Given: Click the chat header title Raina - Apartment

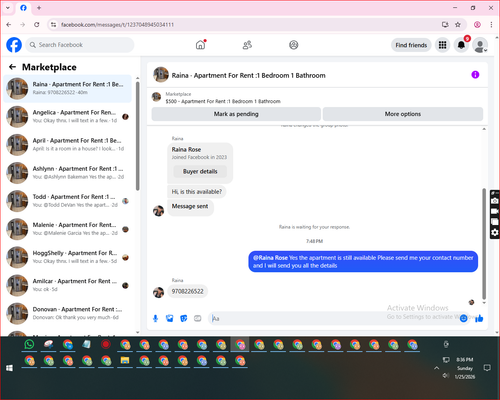Looking at the screenshot, I should (248, 75).
